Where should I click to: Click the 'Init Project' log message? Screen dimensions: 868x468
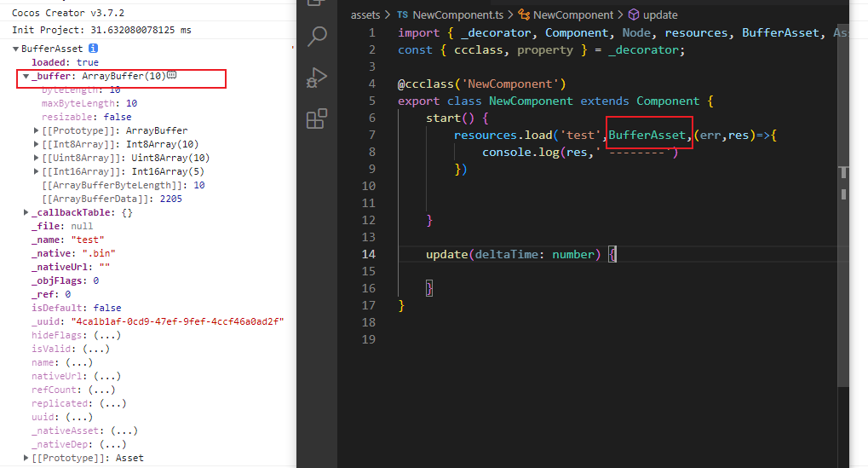tap(101, 30)
